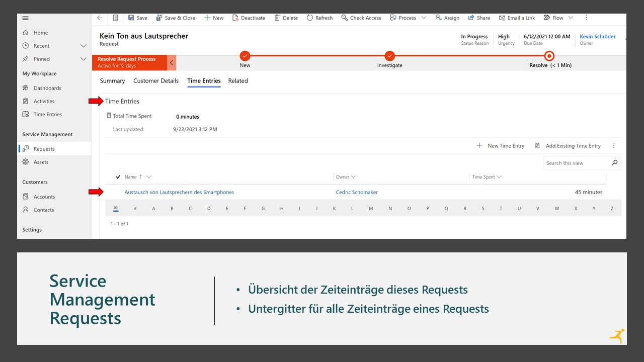Open Austausch von Lautsprechern des Smartphones entry

click(179, 192)
